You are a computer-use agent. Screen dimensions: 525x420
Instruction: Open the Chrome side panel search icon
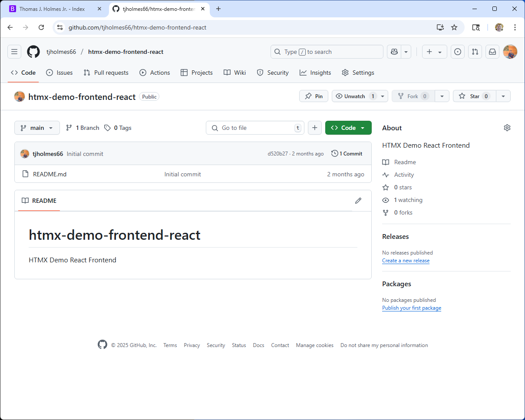click(476, 27)
